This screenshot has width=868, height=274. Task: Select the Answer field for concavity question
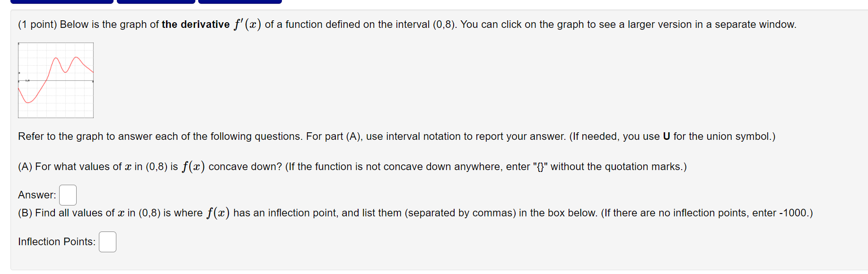(68, 194)
